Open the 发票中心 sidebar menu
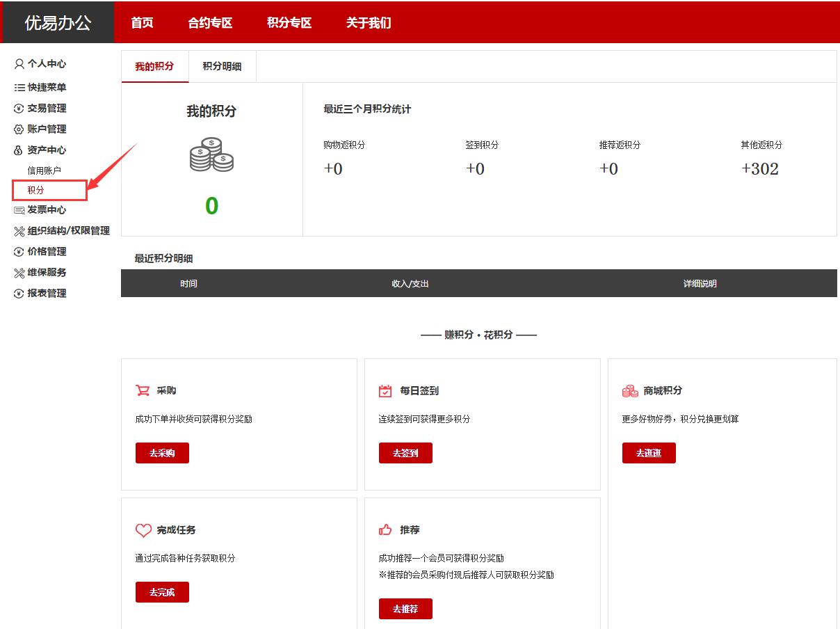Screen dimensions: 840x629 46,210
